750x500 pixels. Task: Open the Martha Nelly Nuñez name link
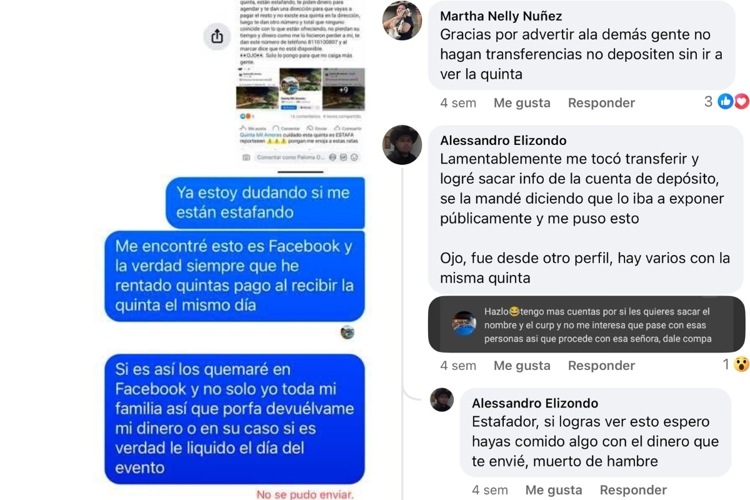point(501,16)
